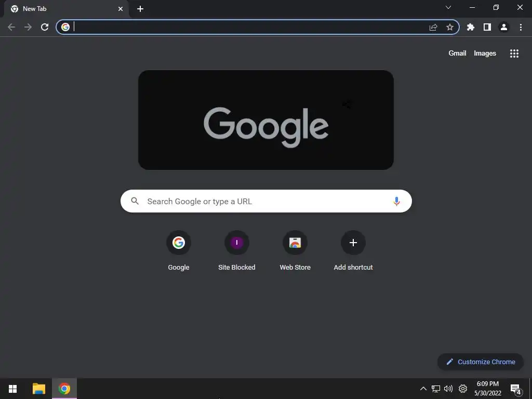
Task: Focus the Search Google or type URL box
Action: coord(266,201)
